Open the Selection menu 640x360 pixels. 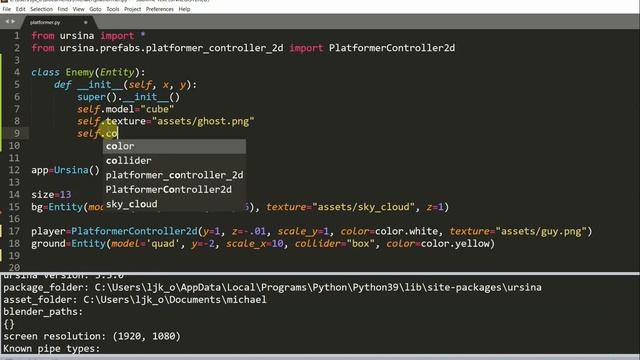point(41,9)
